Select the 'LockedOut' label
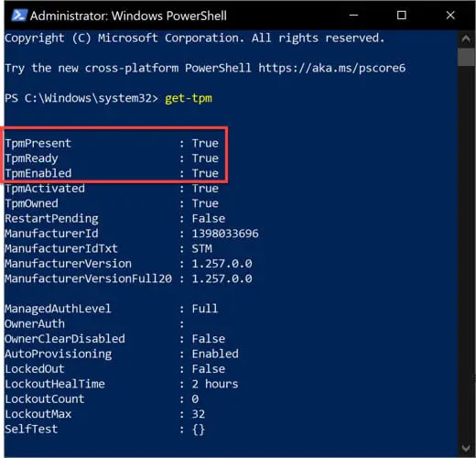This screenshot has height=458, width=476. (35, 369)
